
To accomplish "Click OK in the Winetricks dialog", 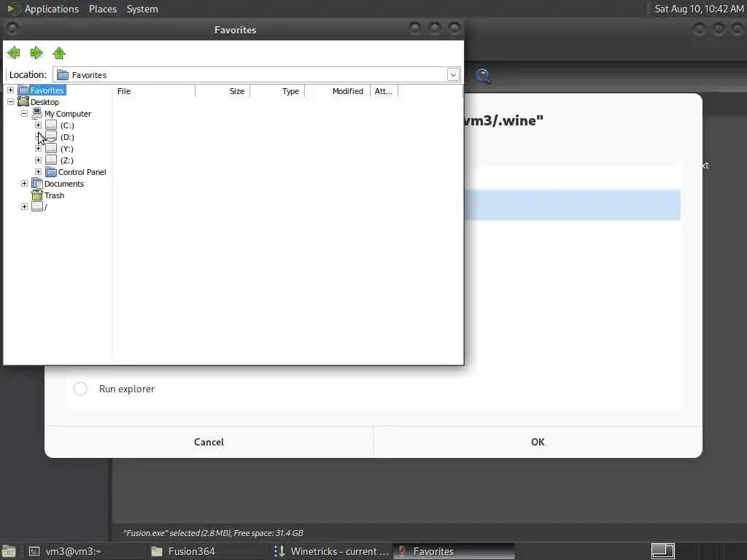I will [x=538, y=442].
